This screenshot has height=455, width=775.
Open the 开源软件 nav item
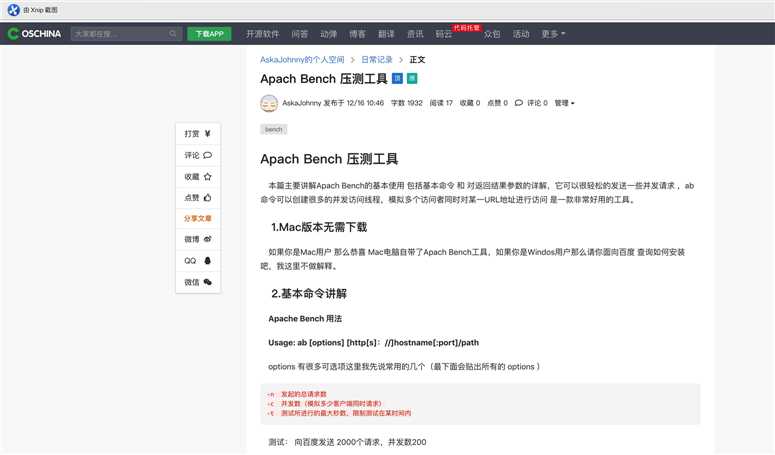click(x=262, y=34)
